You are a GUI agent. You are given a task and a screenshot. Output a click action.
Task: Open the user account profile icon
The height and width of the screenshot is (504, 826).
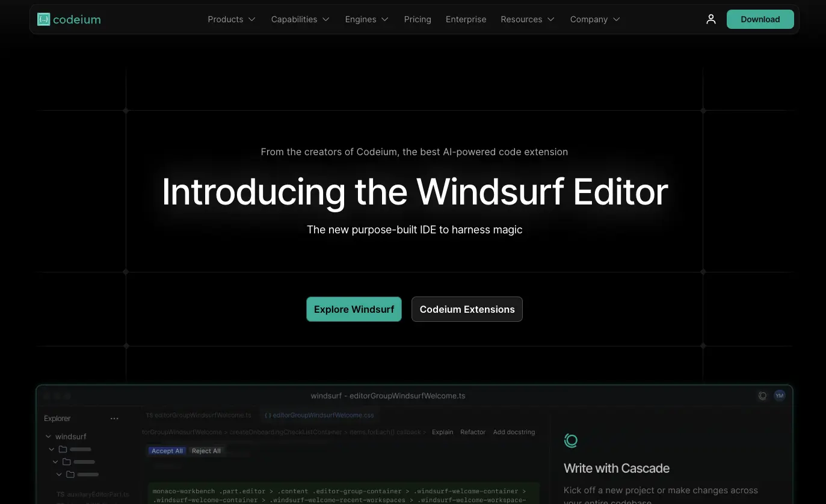pos(711,19)
